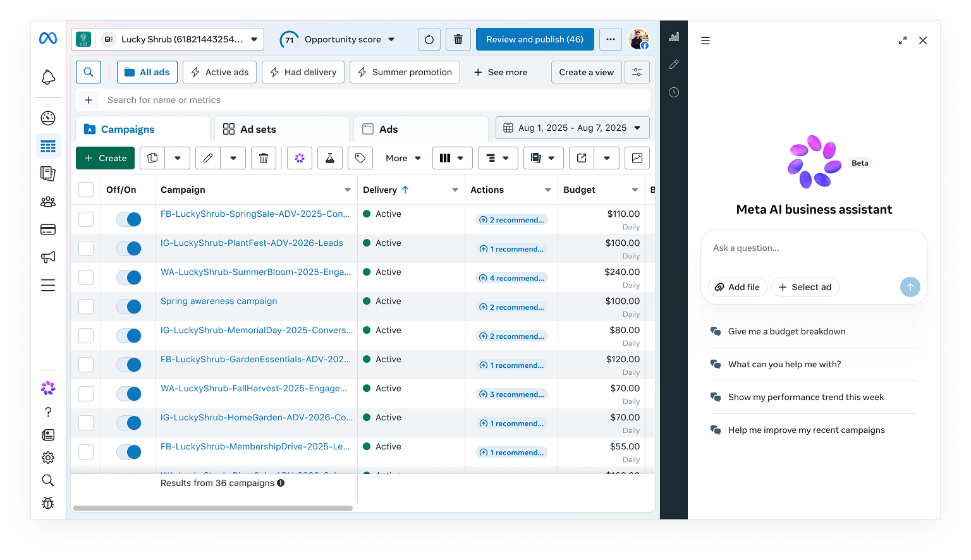Click the delete trash icon in campaign toolbar
971x560 pixels.
pos(264,158)
